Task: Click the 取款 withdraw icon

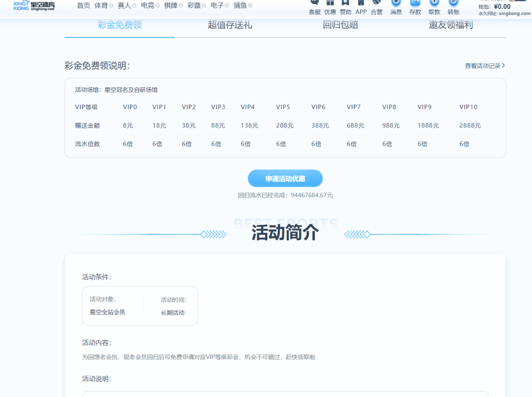Action: pyautogui.click(x=434, y=4)
